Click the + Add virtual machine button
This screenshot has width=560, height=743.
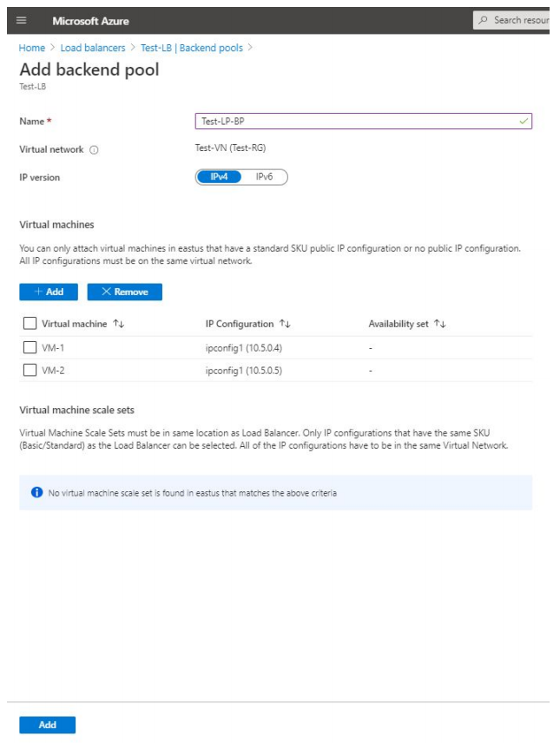pyautogui.click(x=48, y=292)
